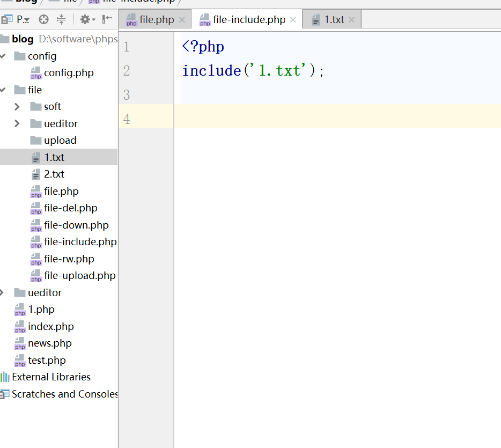
Task: Click the External Libraries bars icon
Action: 5,377
